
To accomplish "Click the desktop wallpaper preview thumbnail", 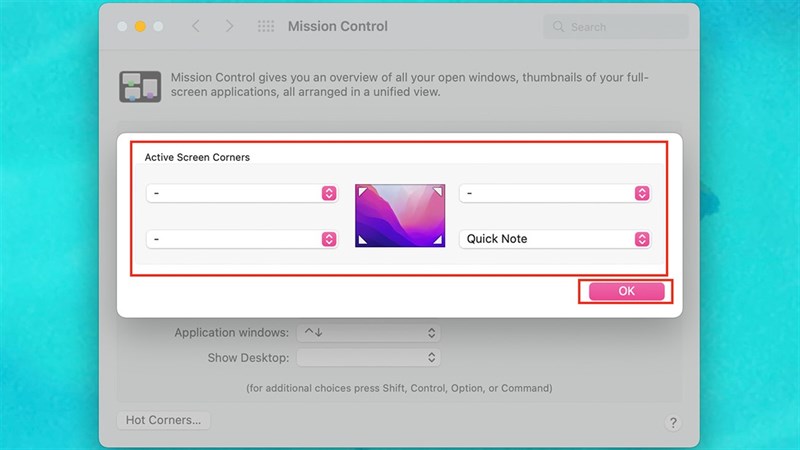I will point(400,215).
